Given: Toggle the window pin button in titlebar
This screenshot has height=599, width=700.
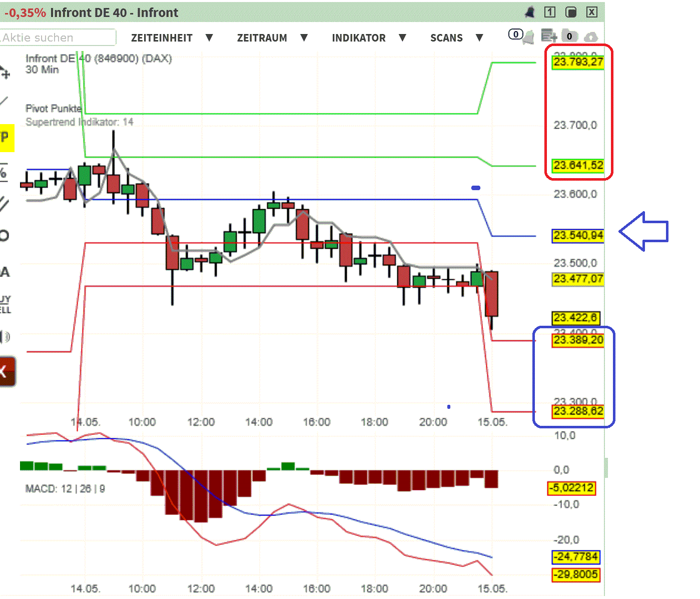Looking at the screenshot, I should tap(570, 12).
